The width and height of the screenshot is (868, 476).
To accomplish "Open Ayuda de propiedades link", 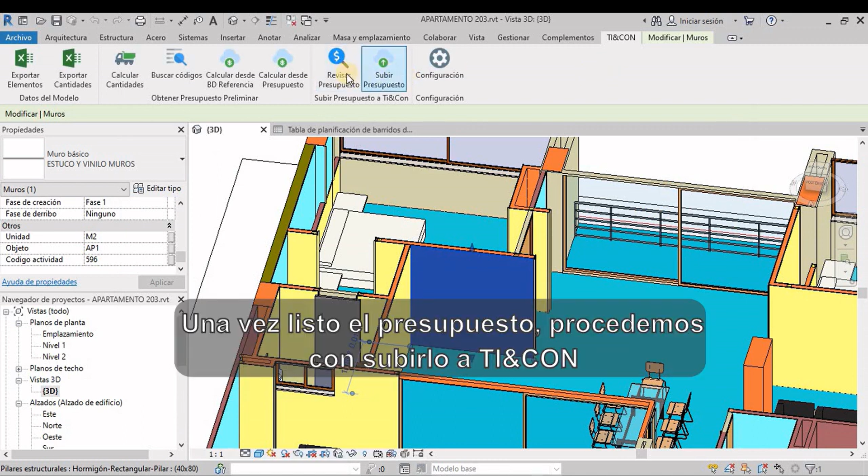I will pyautogui.click(x=39, y=282).
